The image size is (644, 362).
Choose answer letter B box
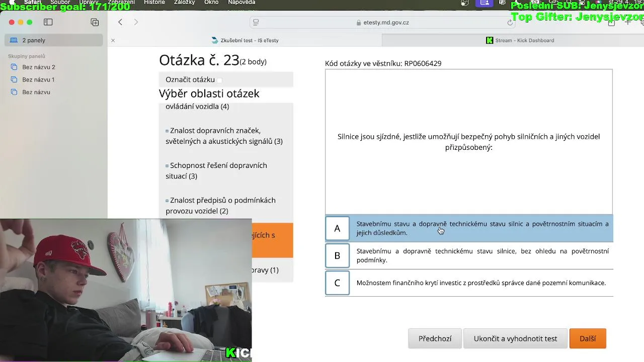pyautogui.click(x=337, y=255)
